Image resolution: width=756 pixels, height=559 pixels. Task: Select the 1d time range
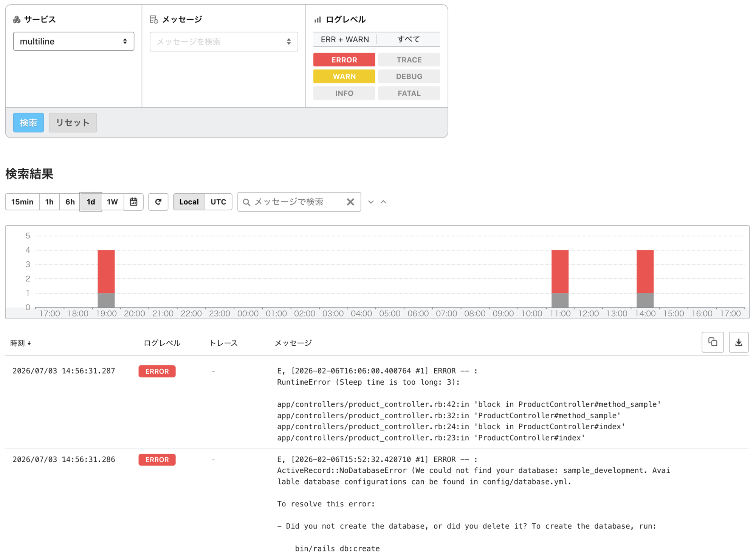(91, 202)
